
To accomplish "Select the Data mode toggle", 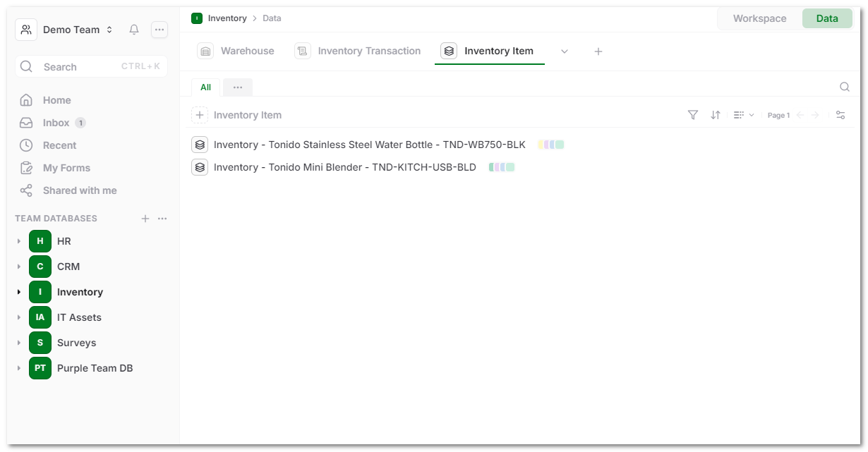I will click(x=827, y=18).
